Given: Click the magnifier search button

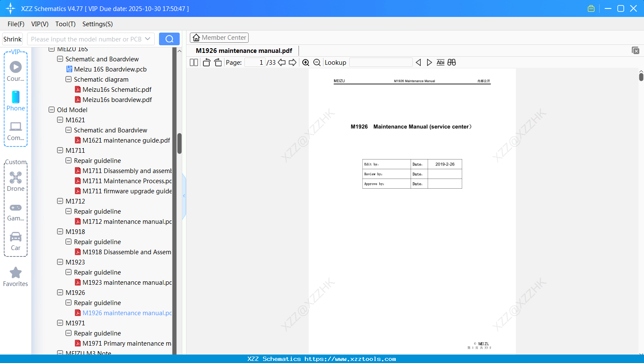Looking at the screenshot, I should pyautogui.click(x=169, y=39).
